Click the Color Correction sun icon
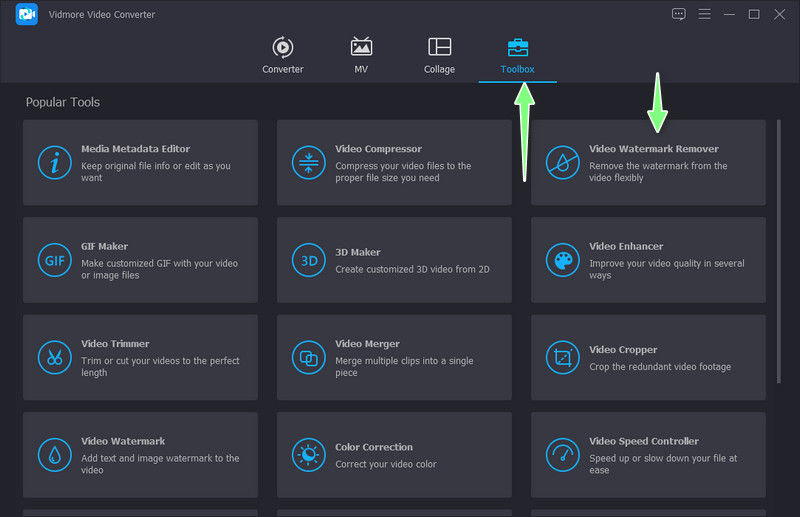The image size is (800, 517). [309, 455]
